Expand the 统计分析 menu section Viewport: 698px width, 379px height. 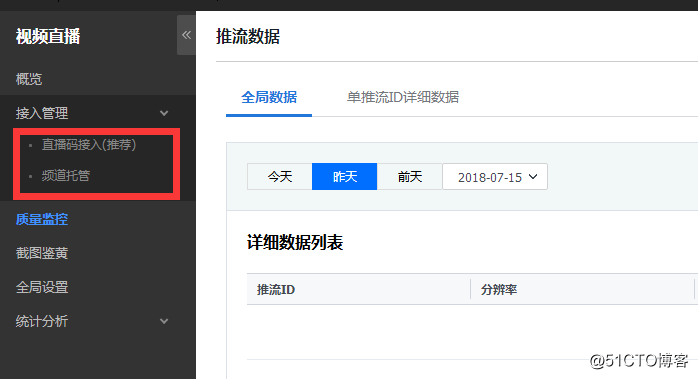[x=42, y=321]
